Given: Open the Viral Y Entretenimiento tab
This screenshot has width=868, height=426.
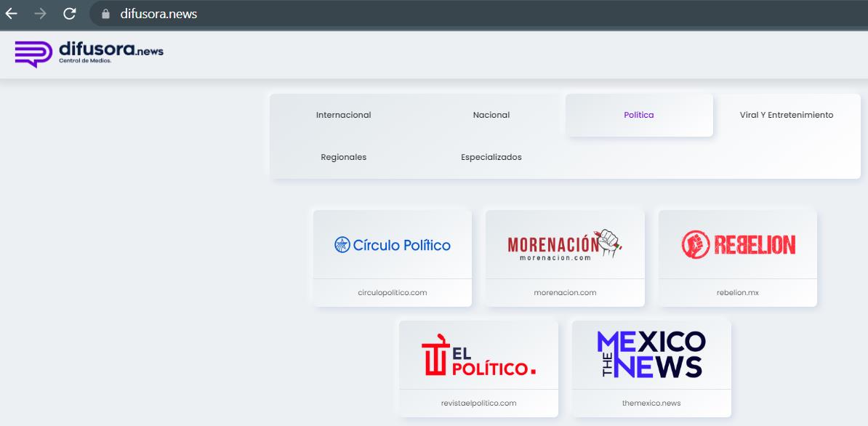Looking at the screenshot, I should 787,115.
